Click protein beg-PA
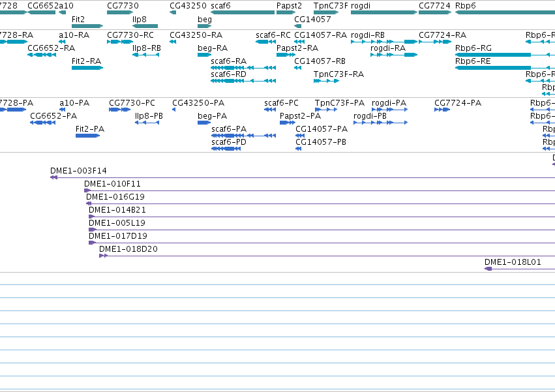The height and width of the screenshot is (392, 555). pos(204,123)
